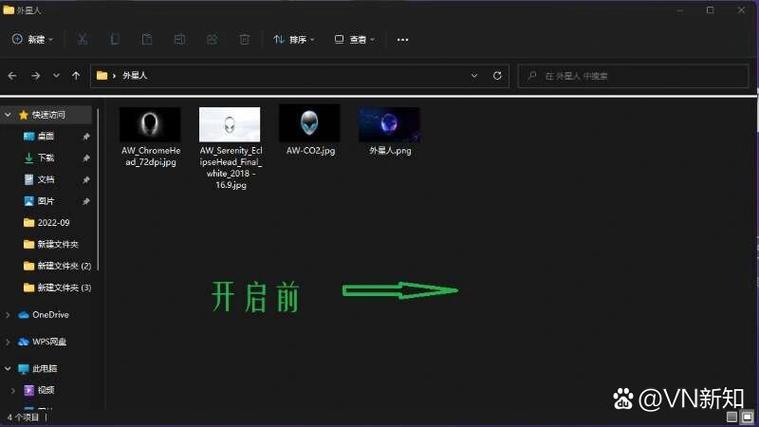Go back with the left arrow
The image size is (759, 427).
(13, 76)
